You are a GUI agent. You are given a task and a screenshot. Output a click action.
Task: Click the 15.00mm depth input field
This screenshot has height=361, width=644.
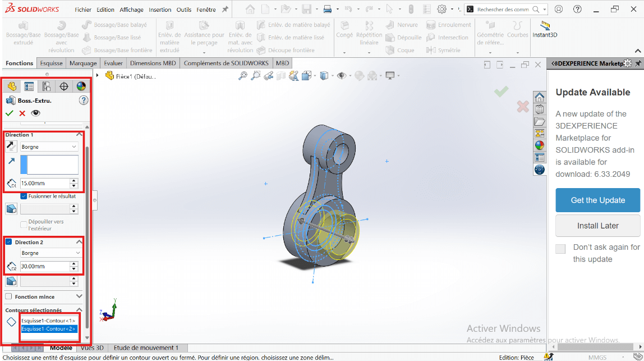(x=44, y=183)
